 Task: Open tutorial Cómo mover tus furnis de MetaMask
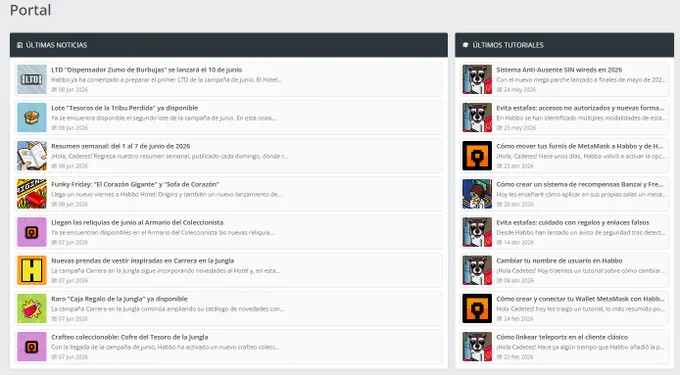click(x=580, y=146)
